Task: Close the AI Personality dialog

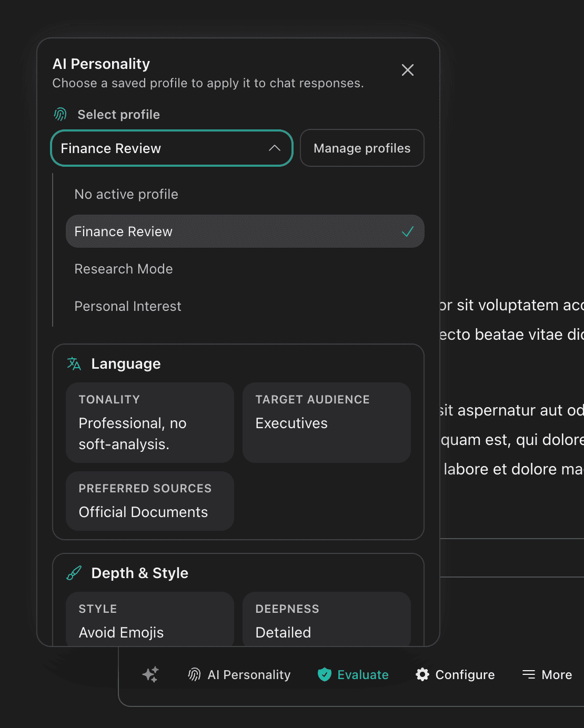Action: (x=407, y=70)
